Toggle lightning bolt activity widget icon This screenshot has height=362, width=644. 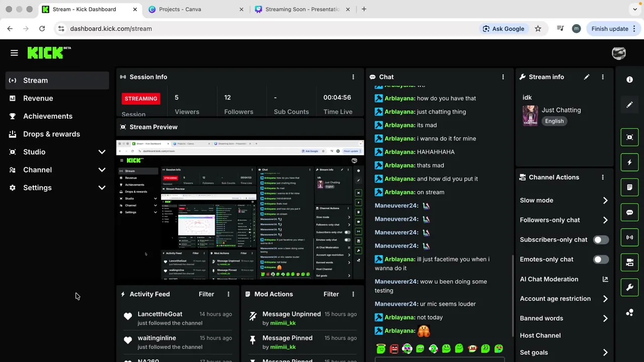coord(629,162)
